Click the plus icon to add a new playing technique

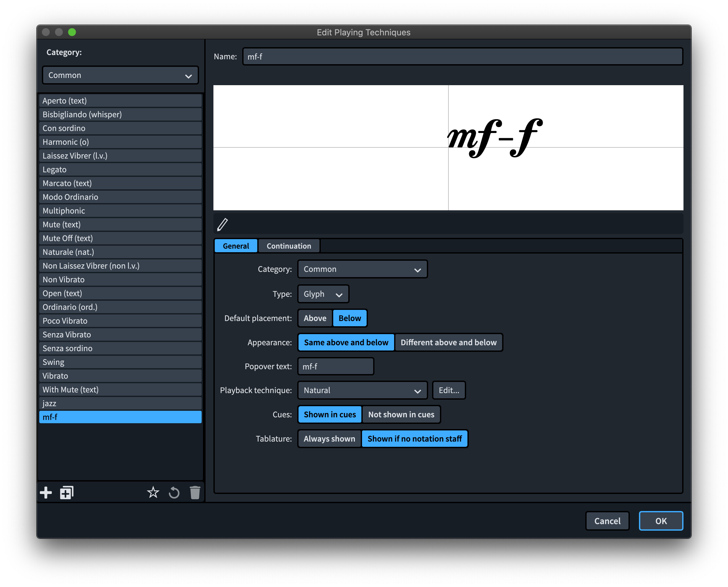pyautogui.click(x=46, y=493)
